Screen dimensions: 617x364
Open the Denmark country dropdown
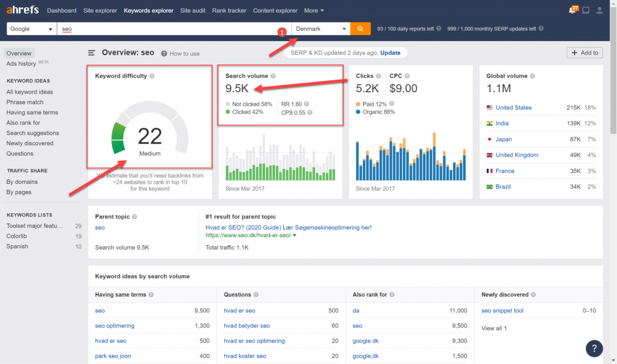coord(321,29)
